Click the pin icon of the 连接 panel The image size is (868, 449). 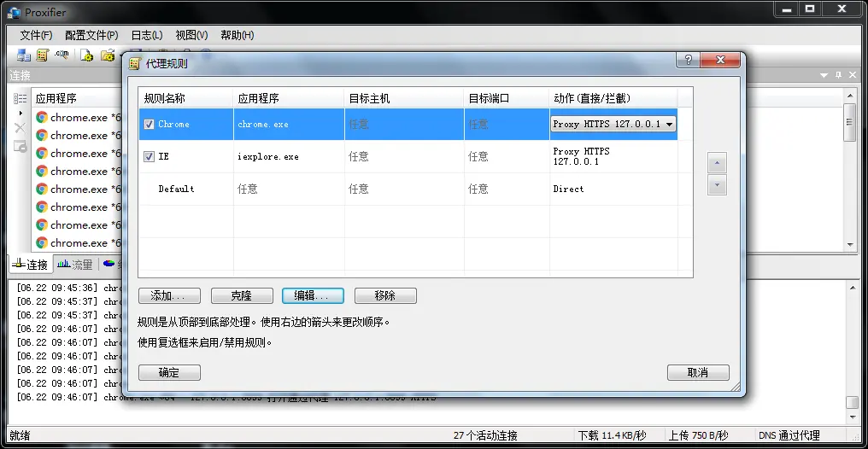pos(838,75)
